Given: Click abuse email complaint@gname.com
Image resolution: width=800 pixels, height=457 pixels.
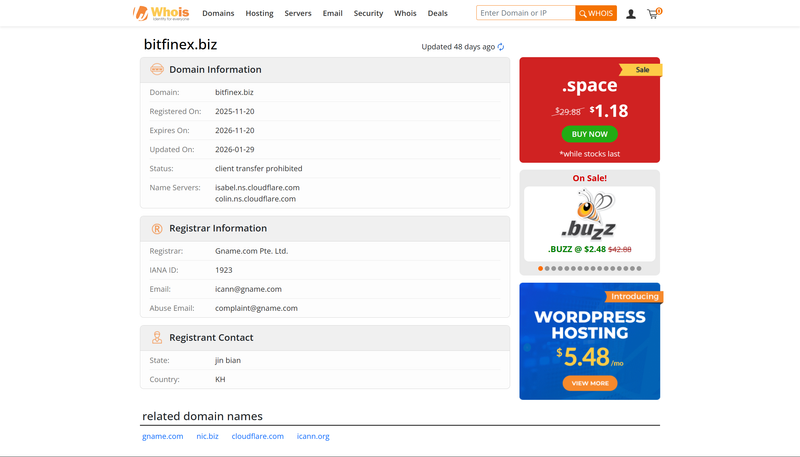Looking at the screenshot, I should click(x=256, y=308).
